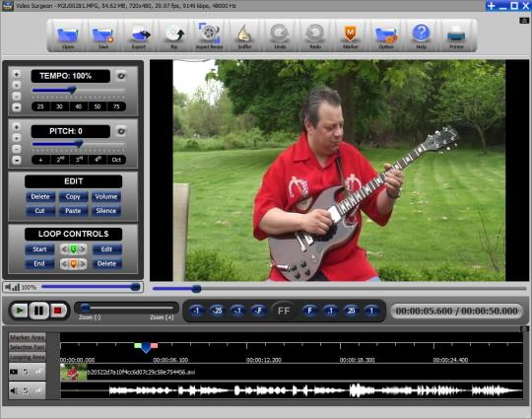Image resolution: width=532 pixels, height=419 pixels.
Task: Click the Delete button in EDIT panel
Action: point(40,196)
